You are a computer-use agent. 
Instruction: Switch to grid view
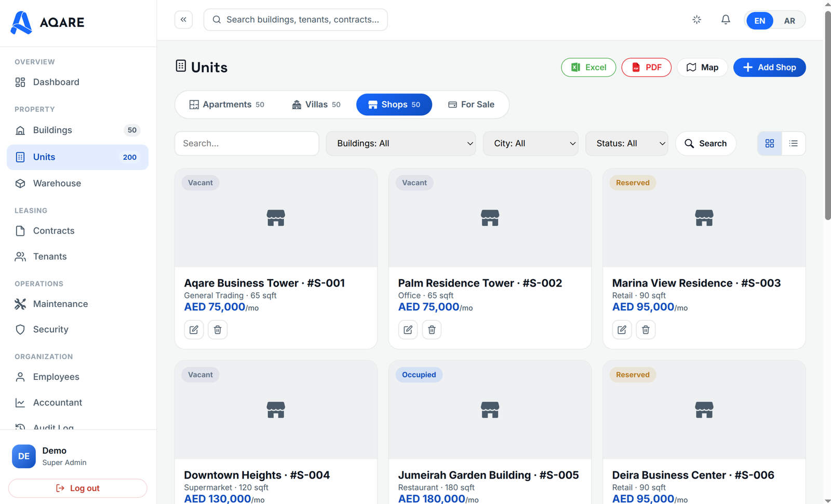770,143
